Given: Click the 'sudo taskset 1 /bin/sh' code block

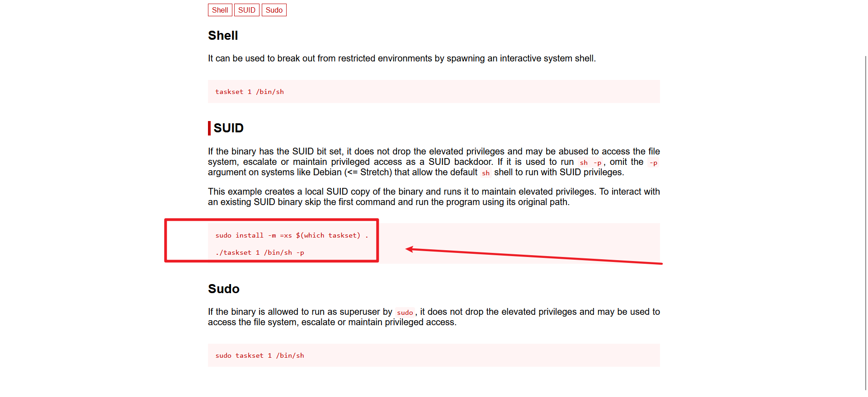Looking at the screenshot, I should (434, 355).
